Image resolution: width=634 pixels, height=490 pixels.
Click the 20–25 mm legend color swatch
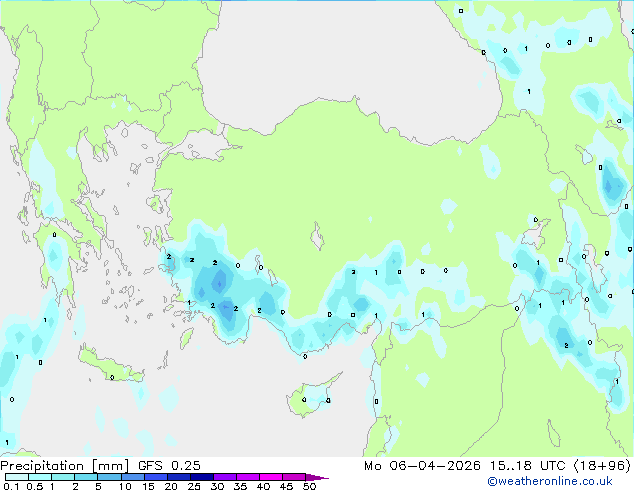point(178,477)
